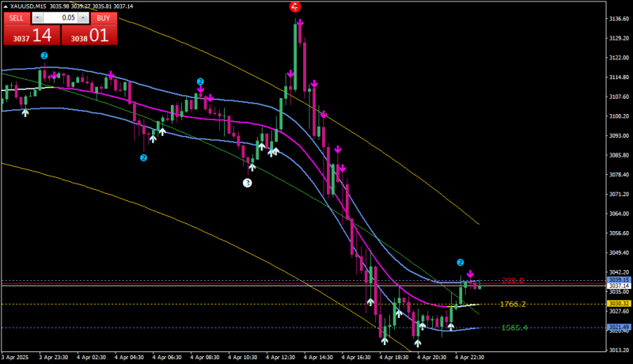The width and height of the screenshot is (633, 364).
Task: Click the 3136.60 price scale label
Action: coord(619,18)
